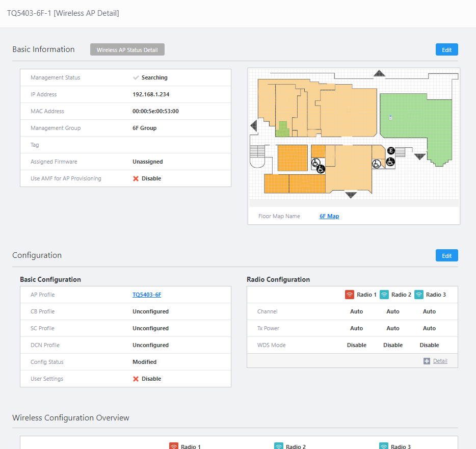
Task: Click the Radio 3 wifi icon in Radio Configuration
Action: [x=419, y=295]
